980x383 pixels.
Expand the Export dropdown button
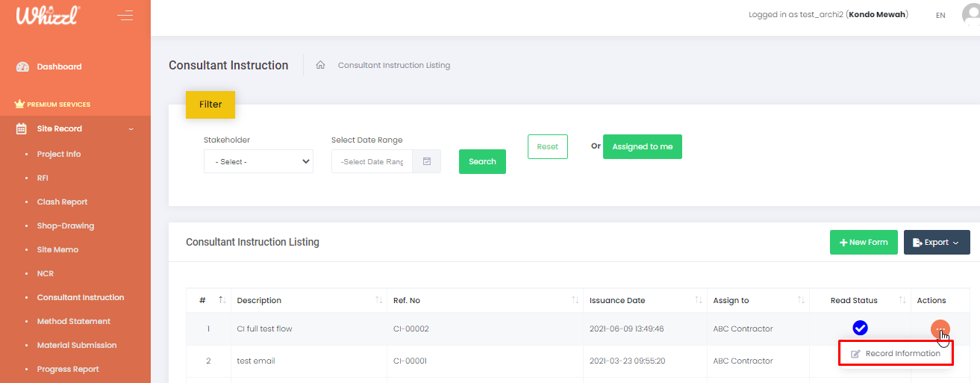click(937, 242)
